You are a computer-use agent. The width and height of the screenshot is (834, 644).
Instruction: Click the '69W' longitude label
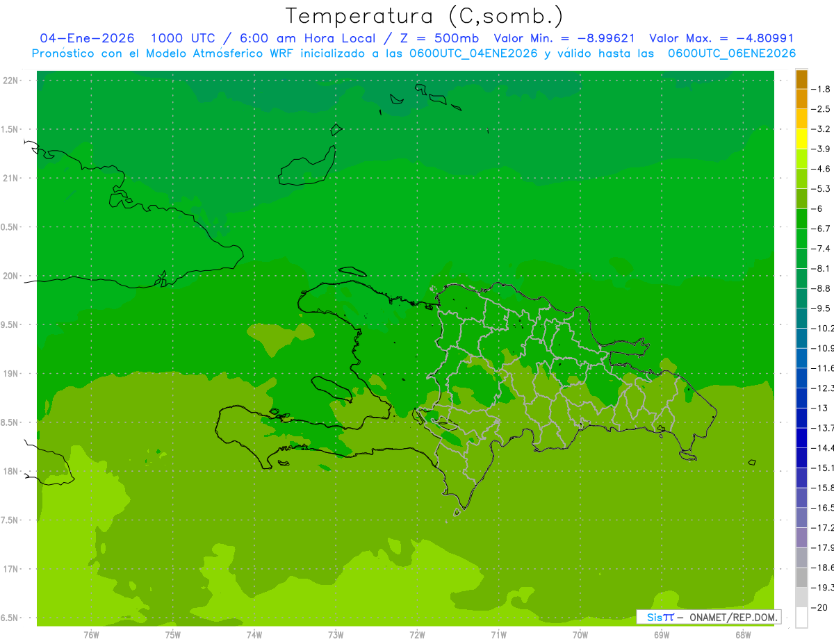662,634
